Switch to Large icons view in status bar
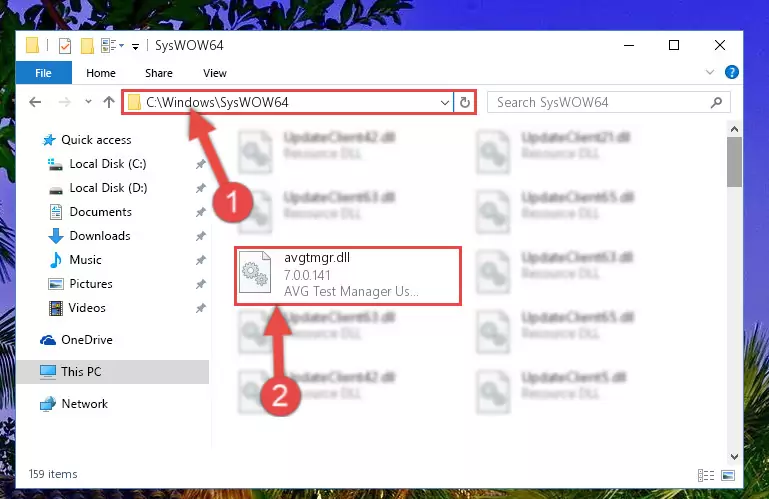The height and width of the screenshot is (499, 769). pos(728,475)
